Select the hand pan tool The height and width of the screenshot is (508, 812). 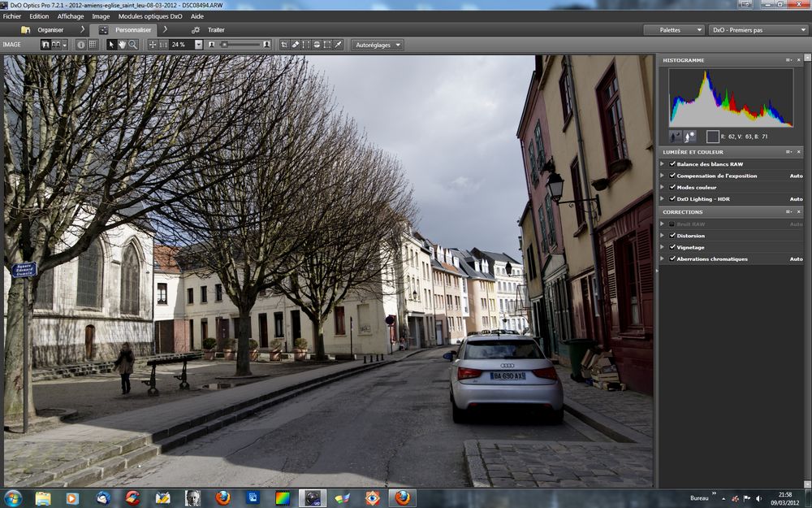[x=123, y=45]
